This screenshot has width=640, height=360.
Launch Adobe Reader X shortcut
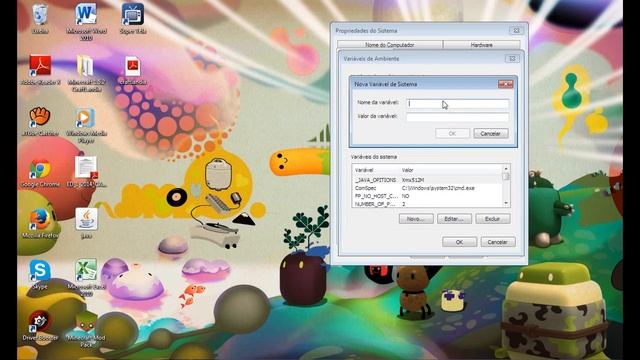point(40,70)
